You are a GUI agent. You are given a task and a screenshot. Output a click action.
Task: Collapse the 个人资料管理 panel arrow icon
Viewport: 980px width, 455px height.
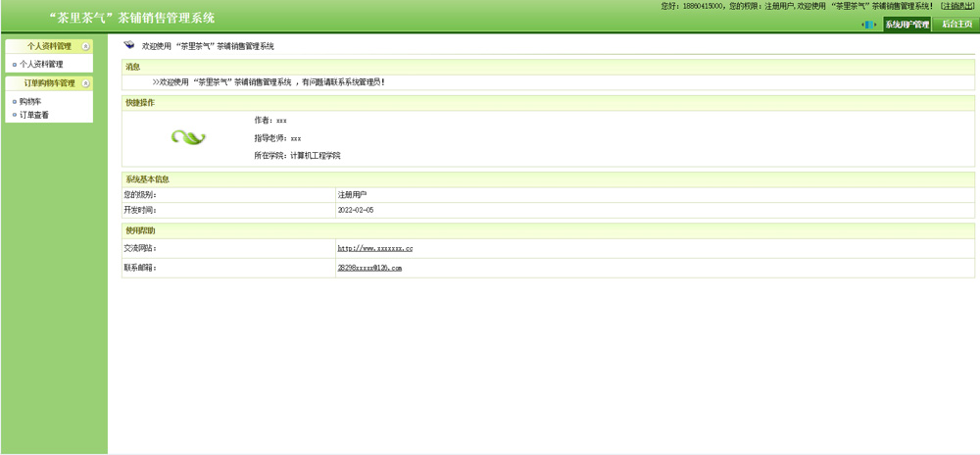click(86, 46)
